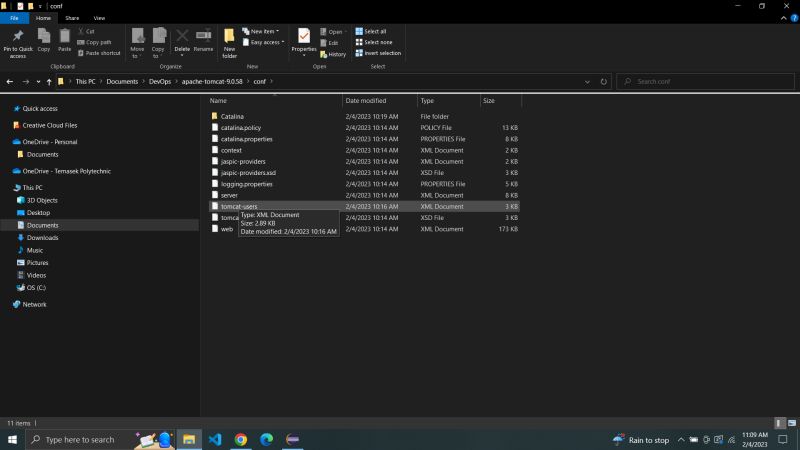This screenshot has width=800, height=450.
Task: Click the History ribbon command
Action: (333, 54)
